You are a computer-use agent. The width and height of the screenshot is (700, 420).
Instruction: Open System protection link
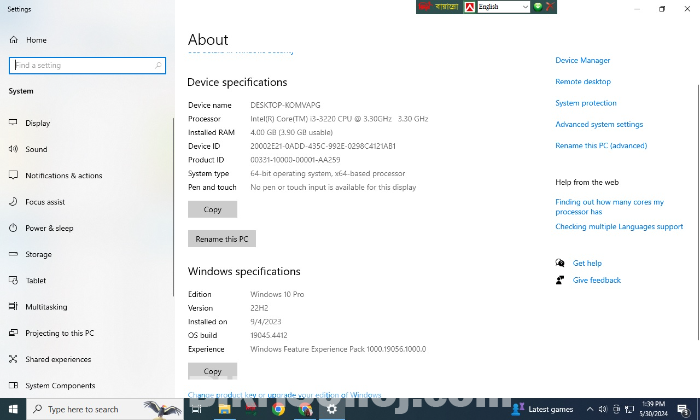[586, 103]
